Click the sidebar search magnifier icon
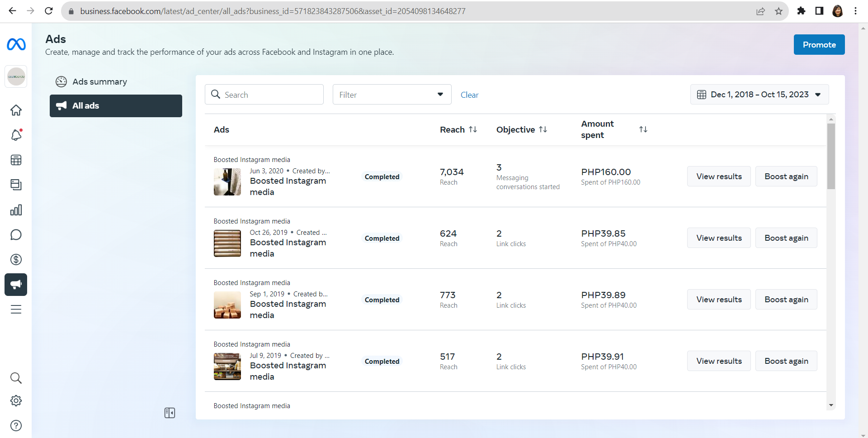The image size is (868, 438). point(16,378)
